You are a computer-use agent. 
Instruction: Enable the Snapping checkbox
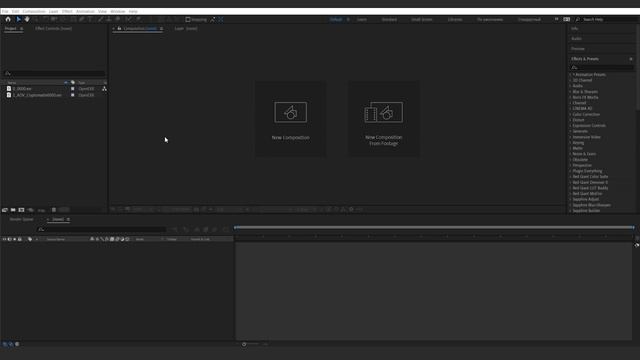tap(188, 20)
